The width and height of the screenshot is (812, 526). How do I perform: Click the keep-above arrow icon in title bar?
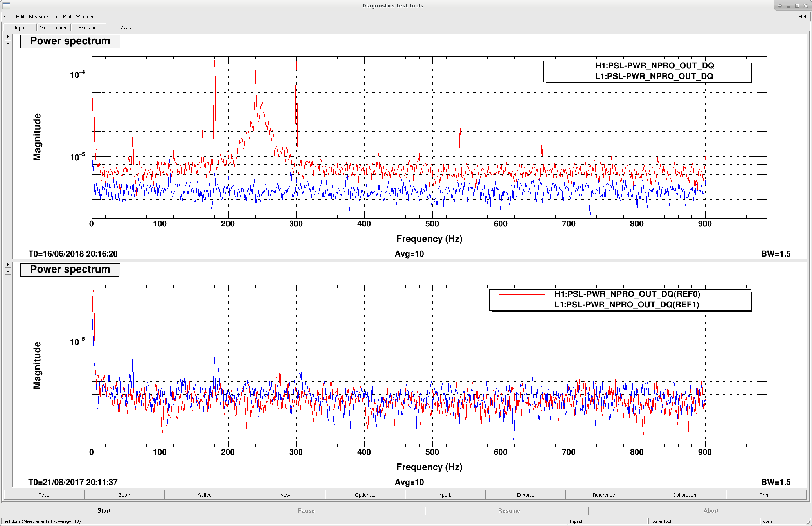click(x=780, y=6)
